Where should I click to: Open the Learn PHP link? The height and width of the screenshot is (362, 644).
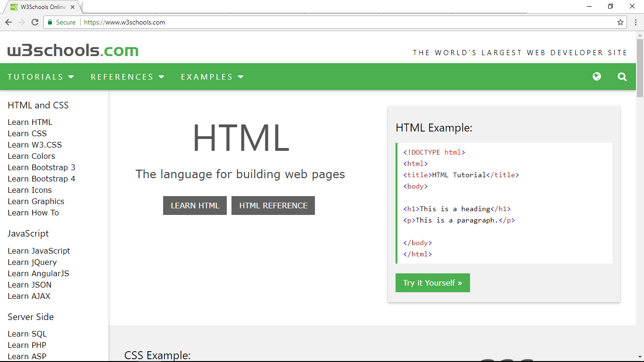pyautogui.click(x=27, y=345)
